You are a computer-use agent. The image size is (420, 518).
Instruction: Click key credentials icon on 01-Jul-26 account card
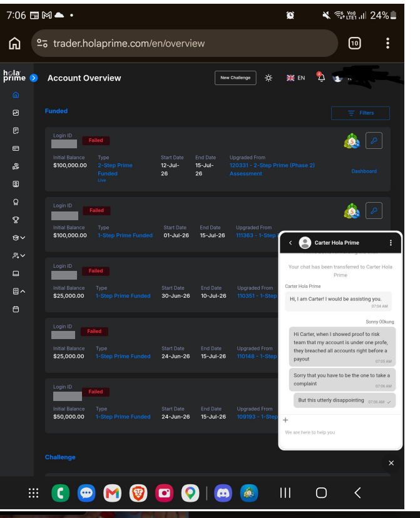tap(374, 211)
